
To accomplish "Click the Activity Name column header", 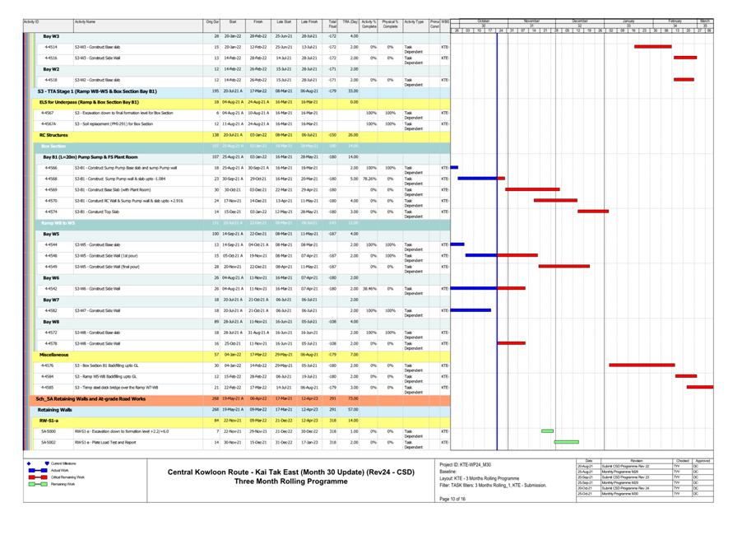I will (x=86, y=22).
